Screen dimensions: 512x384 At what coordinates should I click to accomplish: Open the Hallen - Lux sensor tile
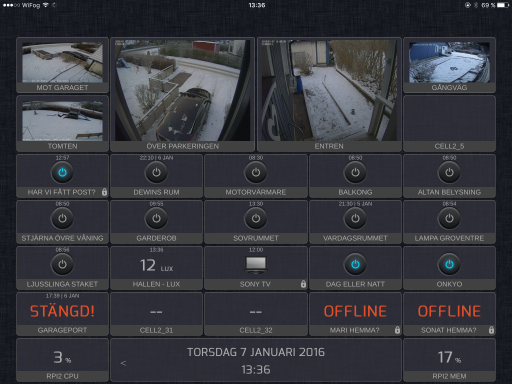[x=156, y=268]
